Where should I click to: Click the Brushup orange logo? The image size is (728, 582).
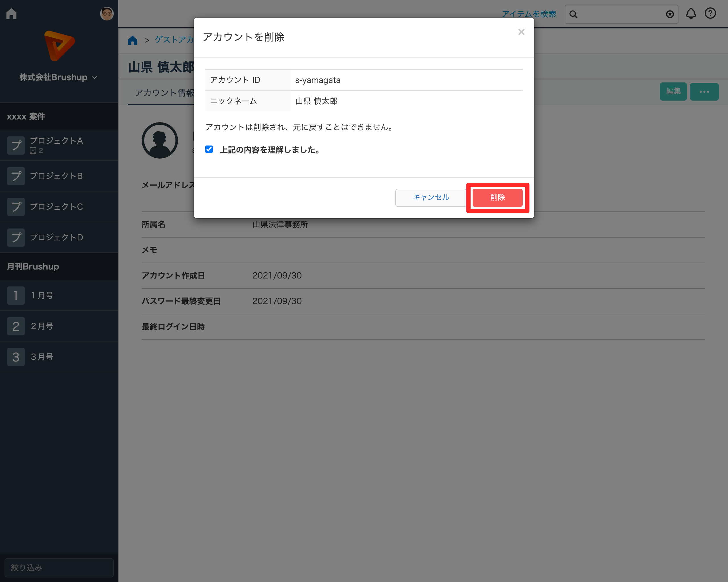pos(59,46)
